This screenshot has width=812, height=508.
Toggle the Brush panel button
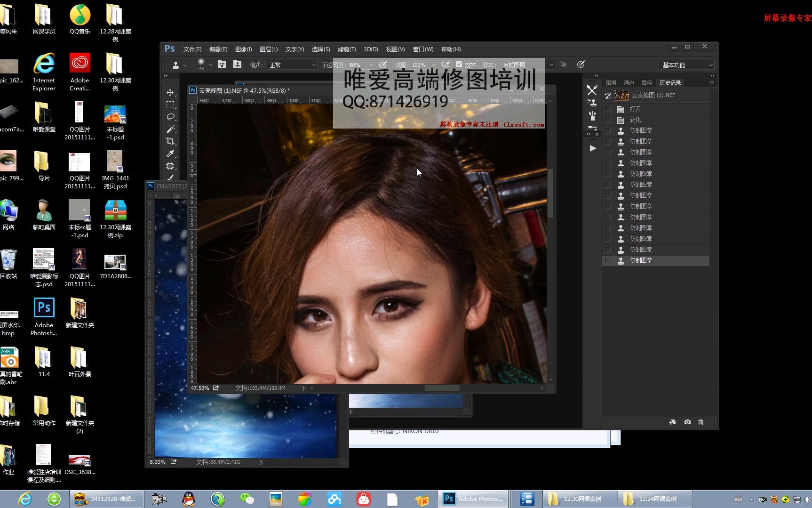[x=222, y=65]
